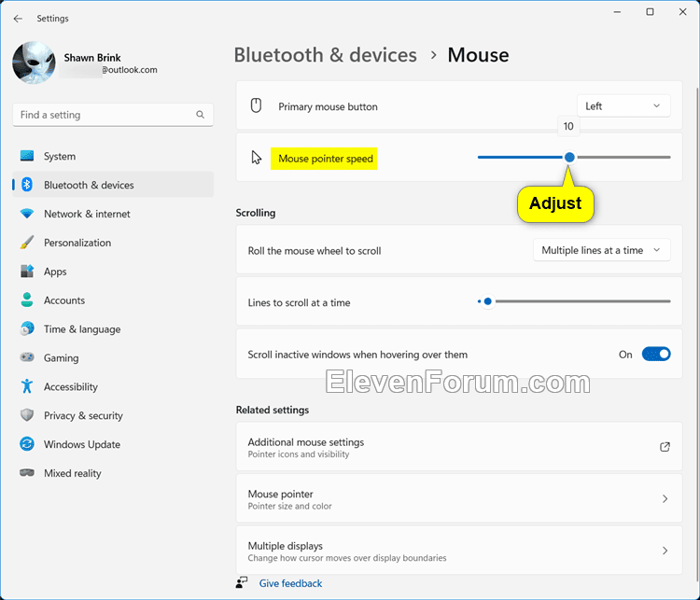Click the Gaming controller icon
The height and width of the screenshot is (600, 700).
tap(27, 357)
